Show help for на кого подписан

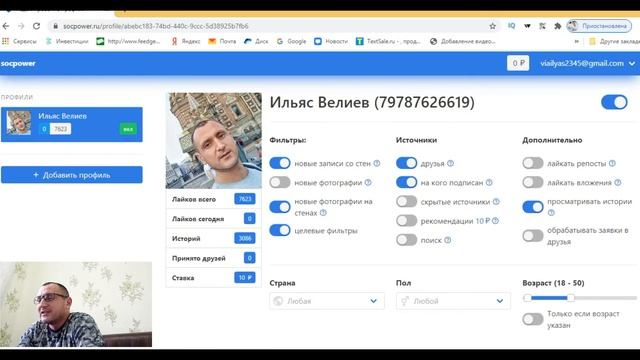coord(489,182)
